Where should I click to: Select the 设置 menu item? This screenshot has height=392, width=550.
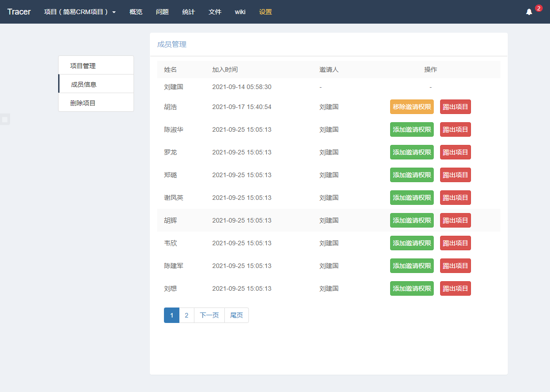[x=265, y=12]
